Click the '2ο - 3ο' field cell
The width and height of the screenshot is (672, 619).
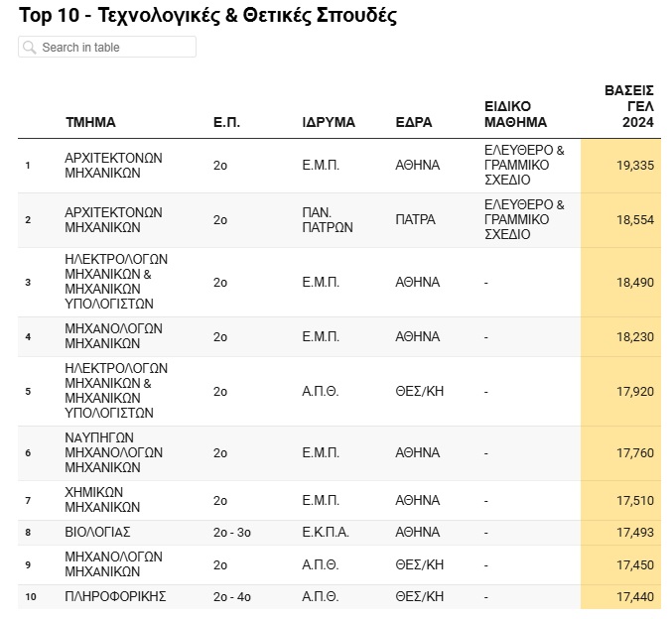point(231,533)
